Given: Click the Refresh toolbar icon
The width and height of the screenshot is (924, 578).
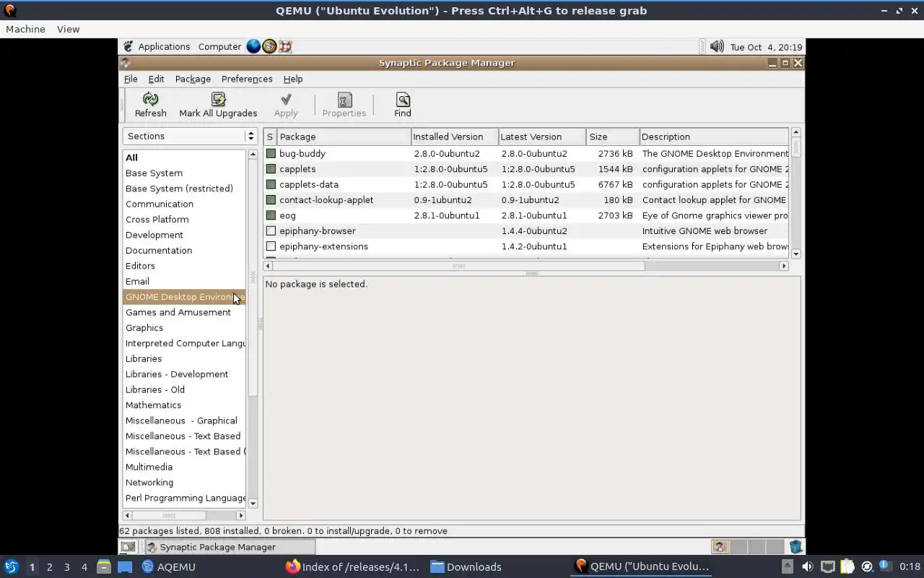Looking at the screenshot, I should [150, 99].
